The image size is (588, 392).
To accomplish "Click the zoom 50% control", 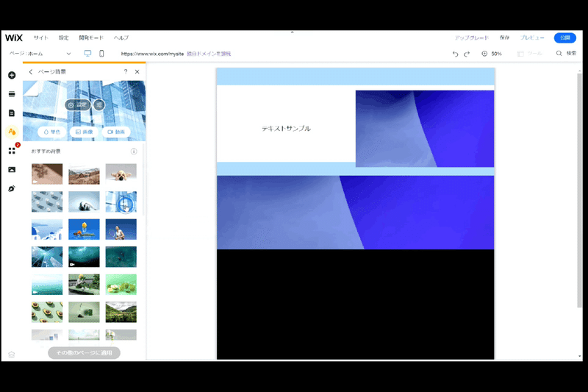I will pyautogui.click(x=492, y=54).
